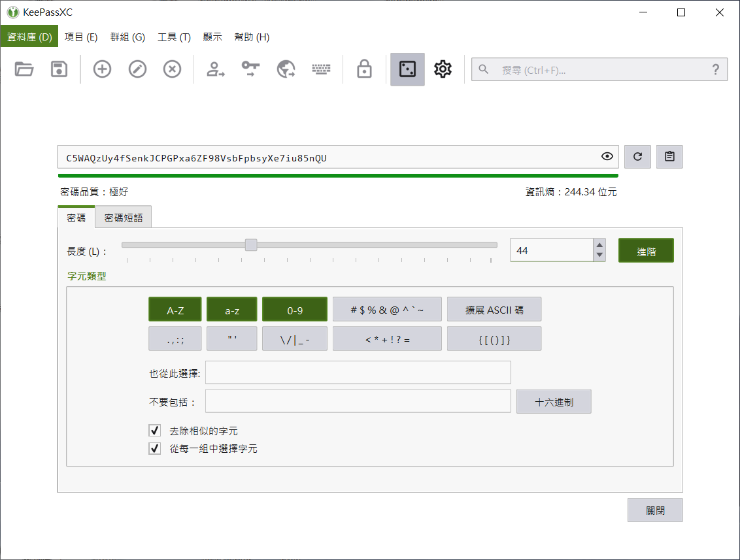Viewport: 740px width, 560px height.
Task: Click the 不要包括 exclude input field
Action: click(x=358, y=401)
